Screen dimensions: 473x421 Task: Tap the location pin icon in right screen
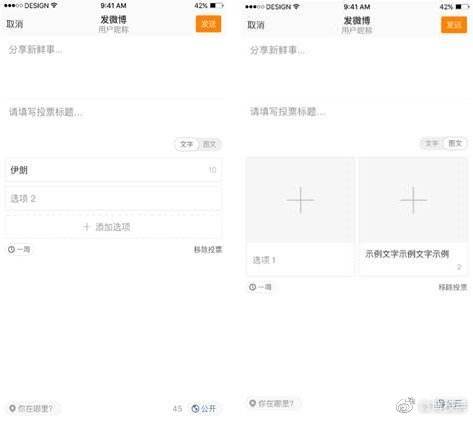(253, 404)
